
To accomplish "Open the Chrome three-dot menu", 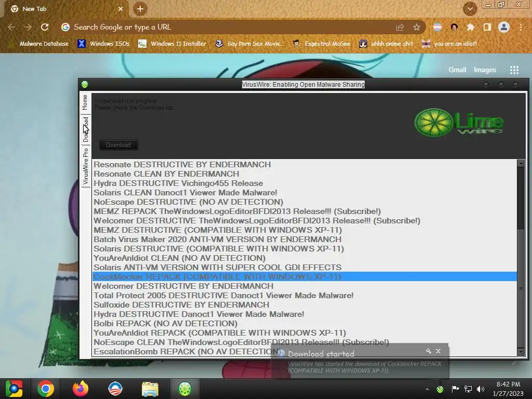I will pyautogui.click(x=521, y=27).
